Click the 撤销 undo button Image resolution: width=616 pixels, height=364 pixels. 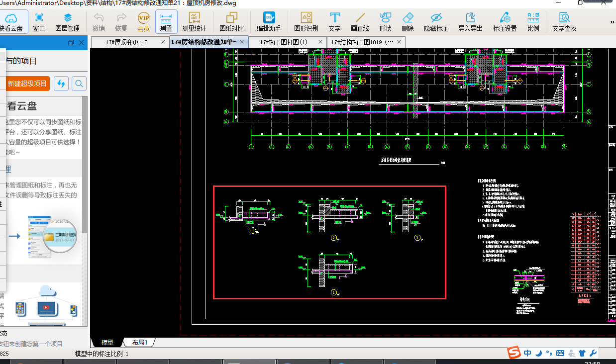(x=99, y=22)
